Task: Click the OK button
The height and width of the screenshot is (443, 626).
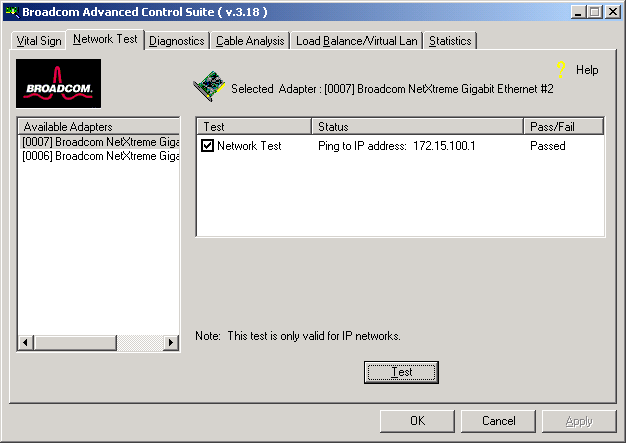Action: 417,421
